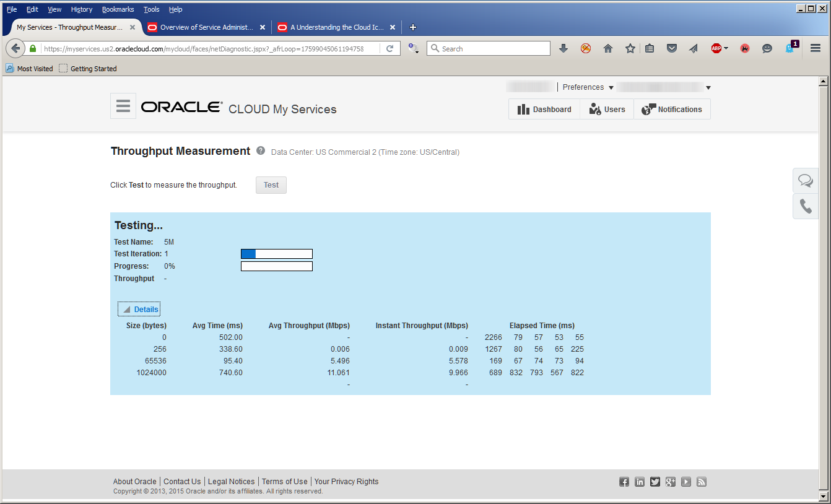Open Your Privacy Rights link
Viewport: 831px width, 504px height.
[x=346, y=482]
